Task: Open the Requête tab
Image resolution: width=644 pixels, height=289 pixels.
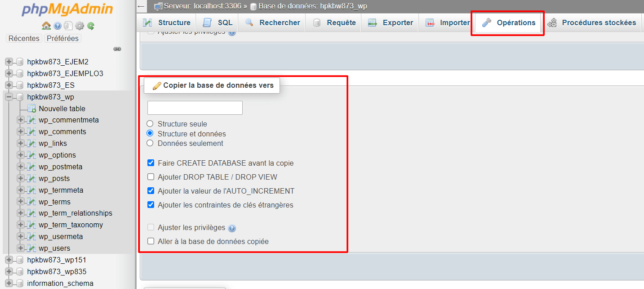Action: point(334,23)
